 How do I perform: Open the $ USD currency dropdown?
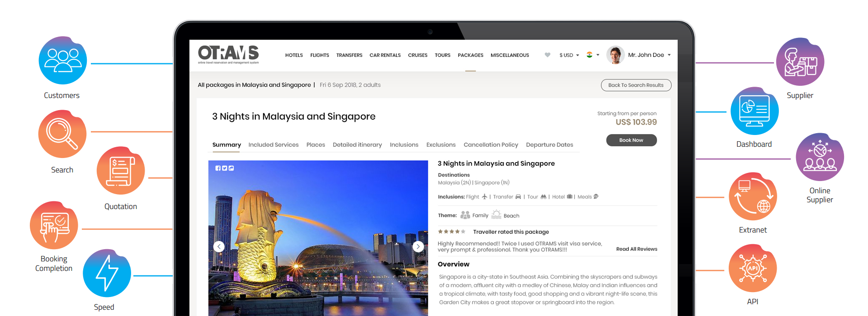[569, 55]
